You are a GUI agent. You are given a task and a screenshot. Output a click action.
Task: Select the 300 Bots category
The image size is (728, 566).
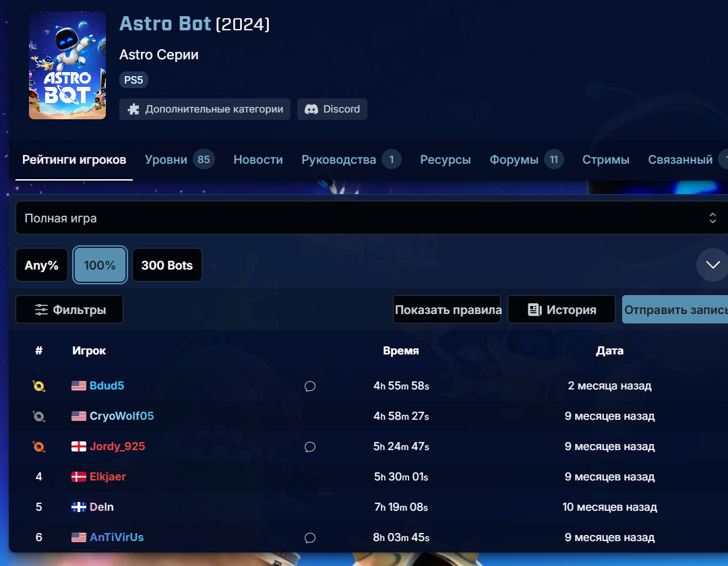(x=167, y=265)
